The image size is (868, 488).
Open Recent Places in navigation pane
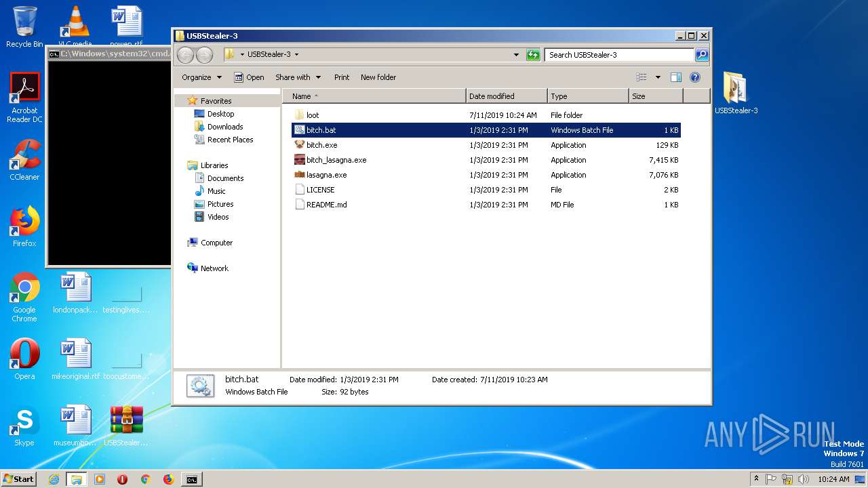230,140
